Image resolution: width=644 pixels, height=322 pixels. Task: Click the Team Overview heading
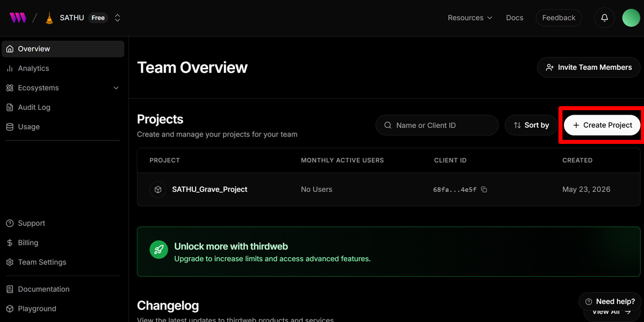[192, 67]
